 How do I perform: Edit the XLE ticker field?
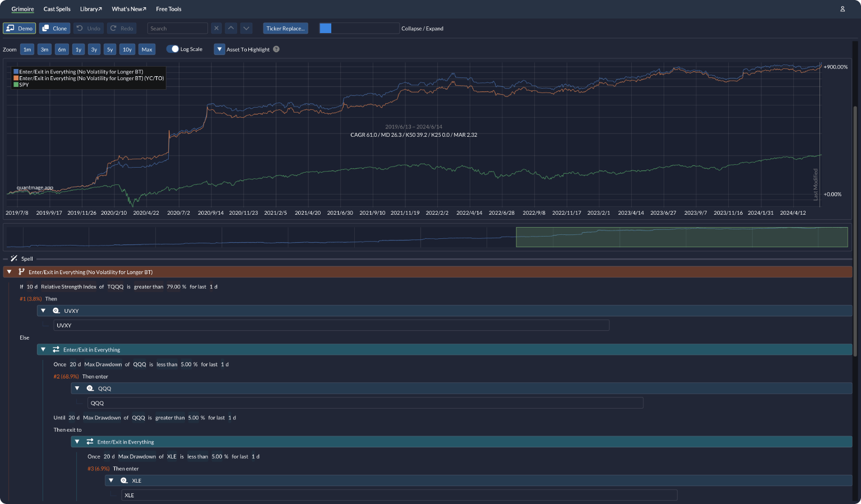399,495
